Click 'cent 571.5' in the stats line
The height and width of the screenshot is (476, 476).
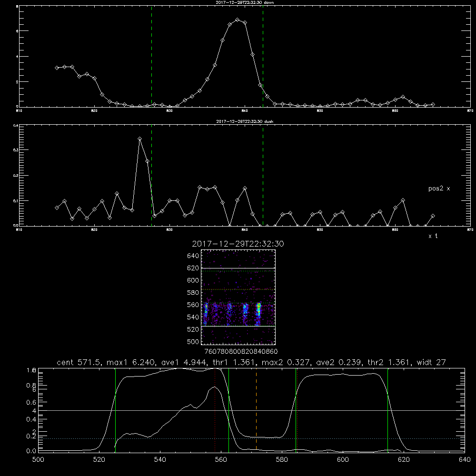tap(79, 362)
